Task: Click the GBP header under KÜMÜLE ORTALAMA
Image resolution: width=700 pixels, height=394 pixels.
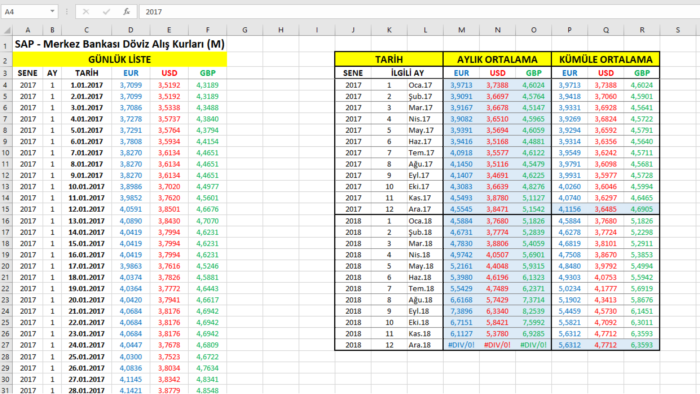Action: tap(642, 73)
